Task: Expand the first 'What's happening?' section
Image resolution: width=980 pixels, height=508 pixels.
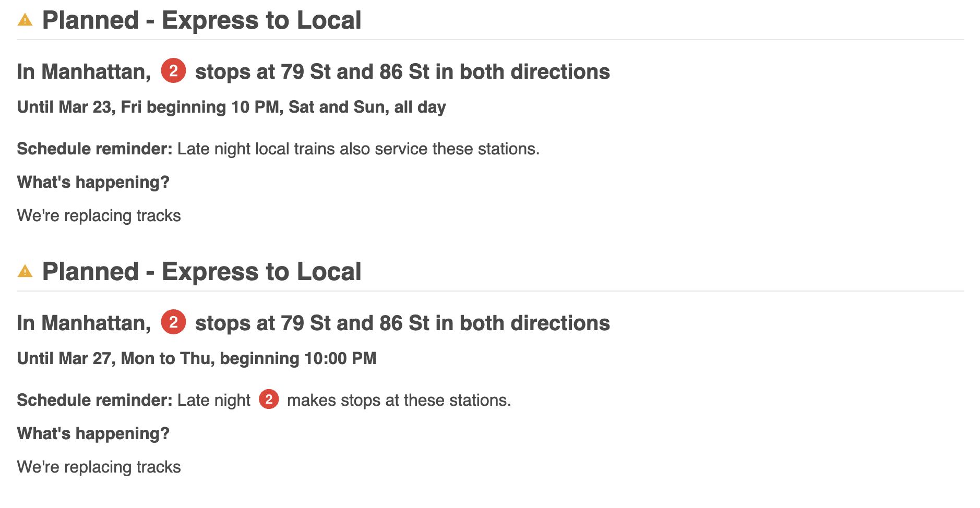Action: click(93, 182)
